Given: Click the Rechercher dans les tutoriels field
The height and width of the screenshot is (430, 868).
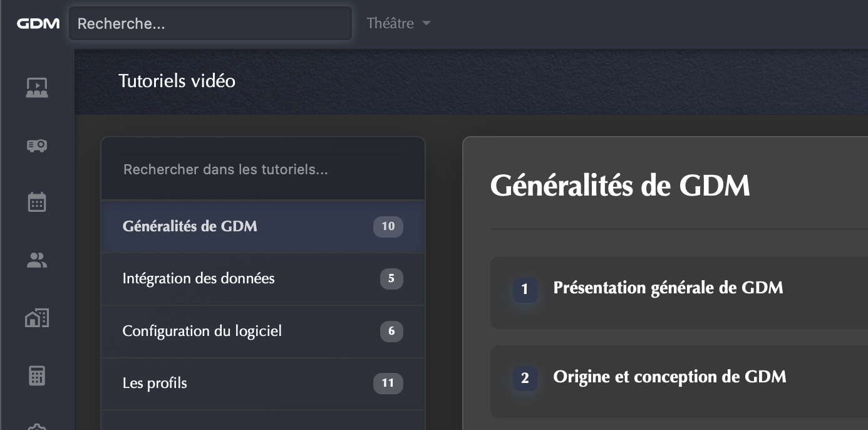Looking at the screenshot, I should tap(263, 170).
